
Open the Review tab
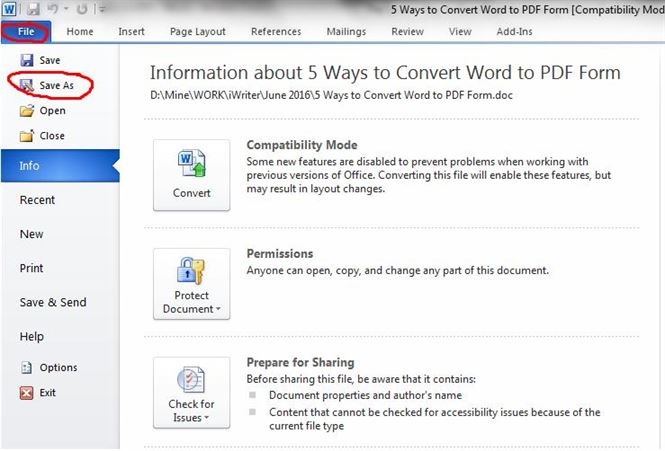tap(408, 32)
